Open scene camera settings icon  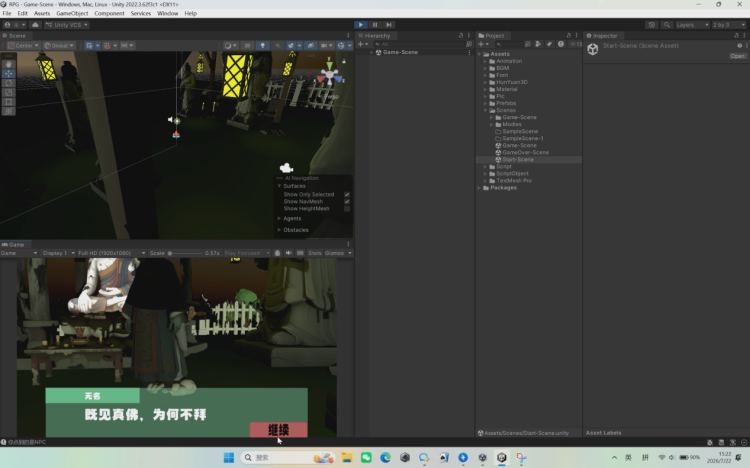327,45
